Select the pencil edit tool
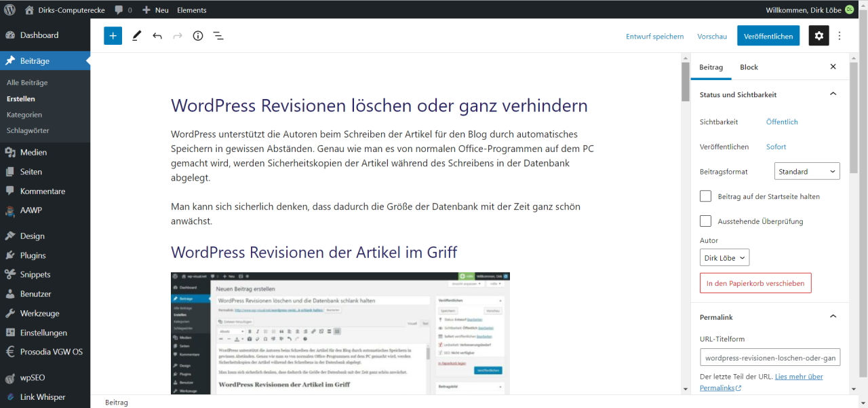 click(x=137, y=36)
